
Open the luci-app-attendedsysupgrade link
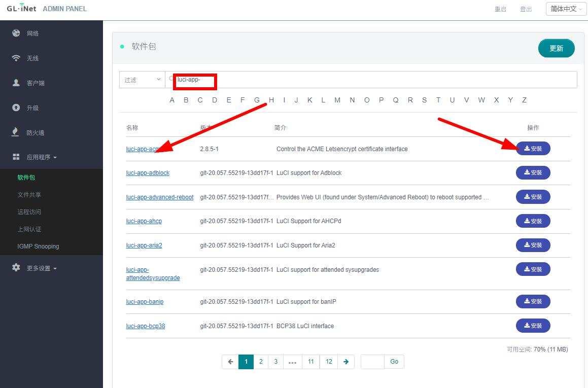click(153, 274)
